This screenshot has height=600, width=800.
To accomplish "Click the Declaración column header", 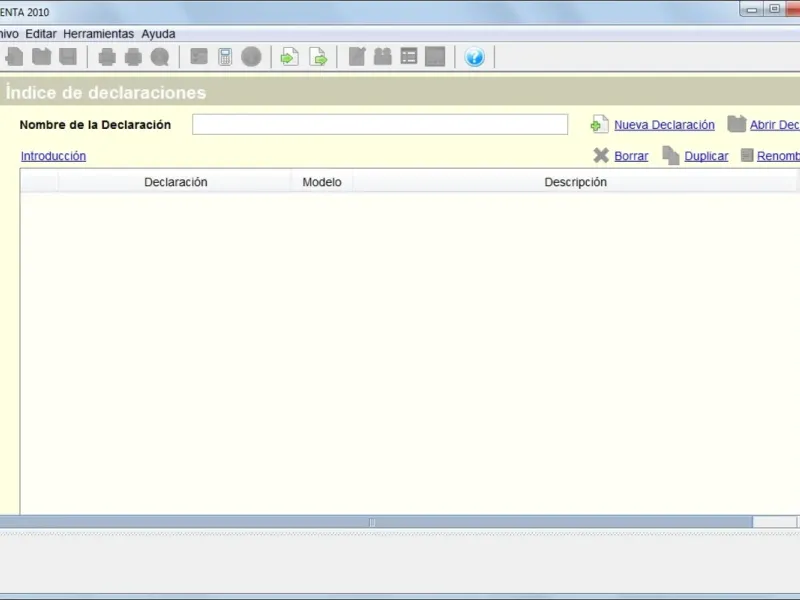I will tap(176, 182).
